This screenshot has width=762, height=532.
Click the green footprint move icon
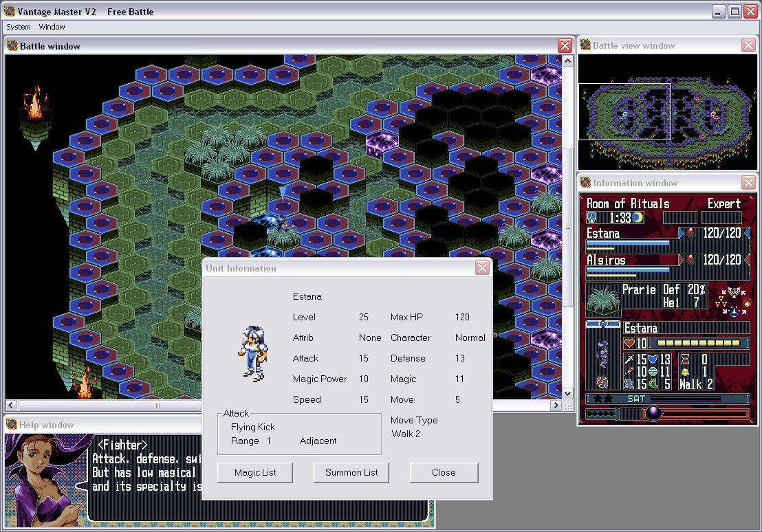653,384
